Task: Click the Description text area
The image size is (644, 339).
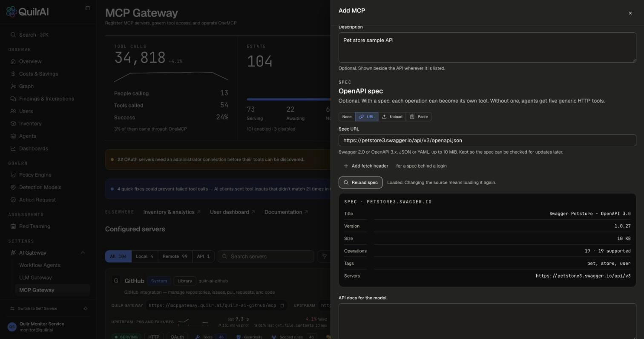Action: (487, 47)
